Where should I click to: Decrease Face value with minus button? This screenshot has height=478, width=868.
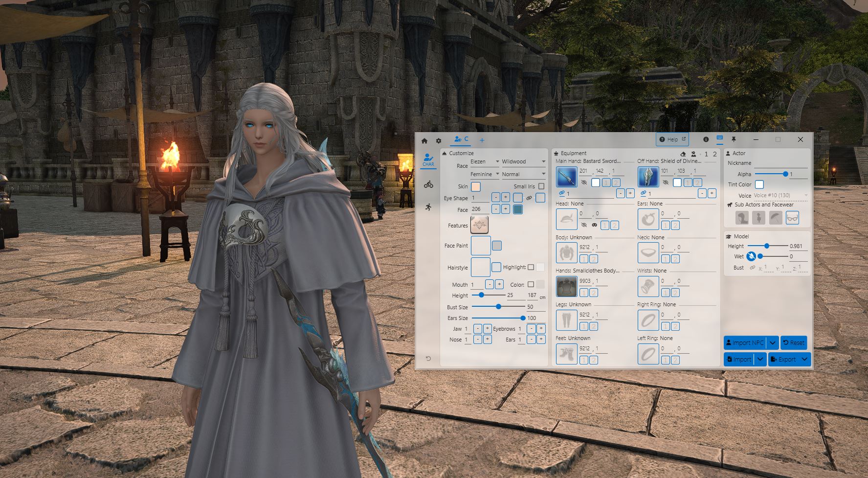(496, 209)
